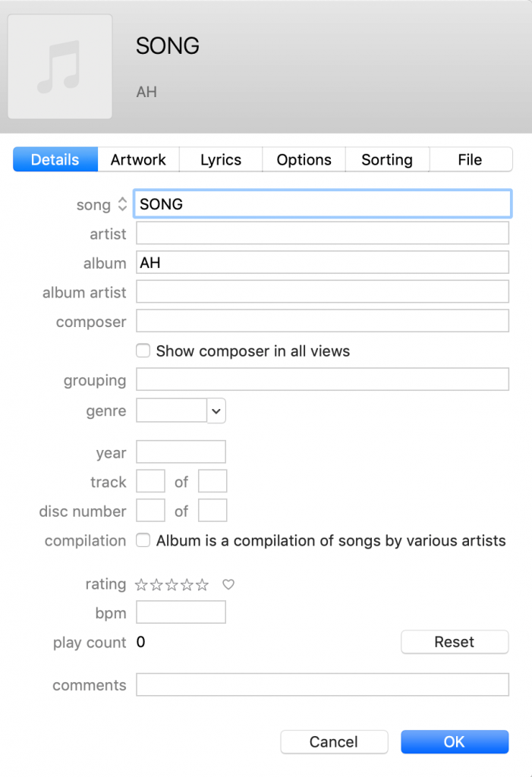Give the song a one-star rating
The width and height of the screenshot is (532, 777).
(x=142, y=584)
